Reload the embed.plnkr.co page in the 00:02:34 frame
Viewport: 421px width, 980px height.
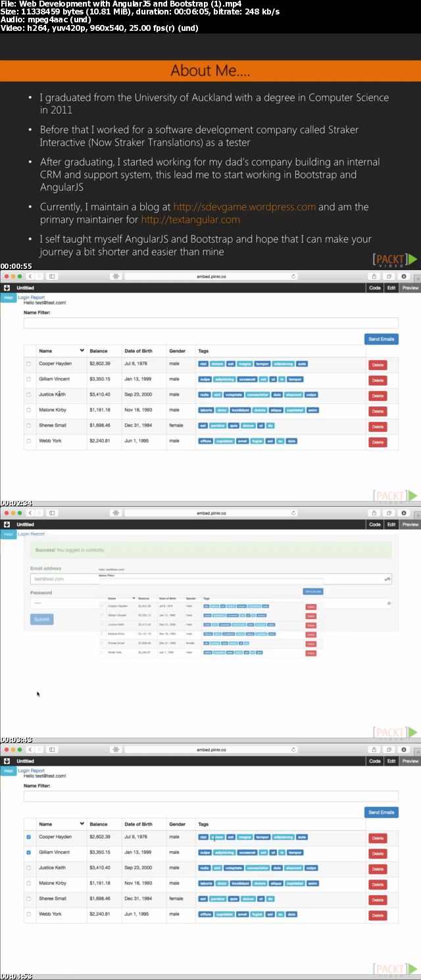point(293,276)
